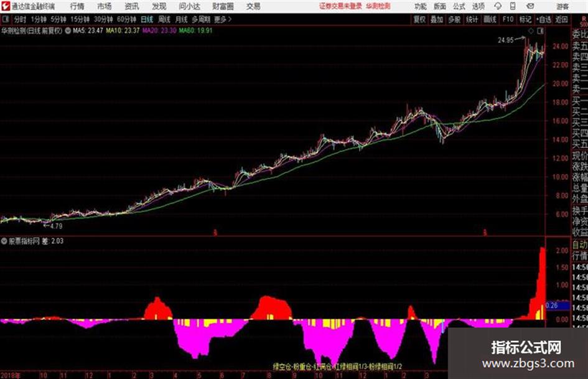The width and height of the screenshot is (588, 379).
Task: Open the 公式 menu
Action: [459, 6]
